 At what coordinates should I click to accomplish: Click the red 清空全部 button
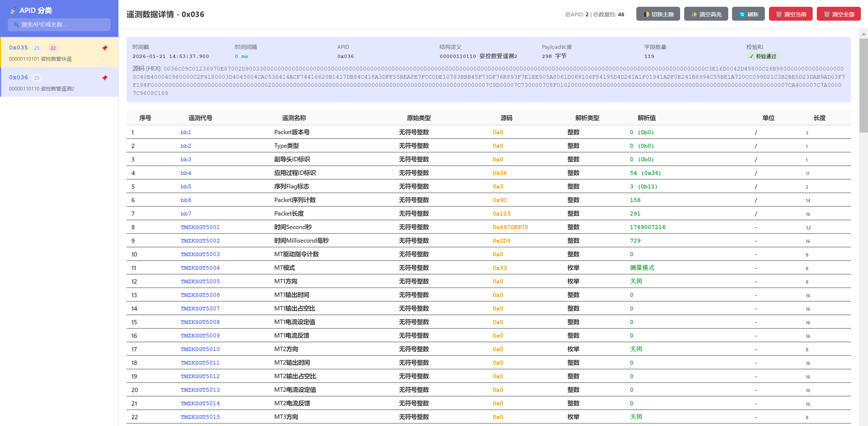click(x=838, y=14)
